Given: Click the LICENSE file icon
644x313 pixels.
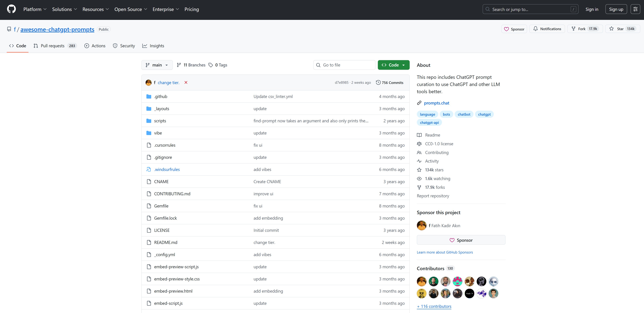Looking at the screenshot, I should click(149, 230).
